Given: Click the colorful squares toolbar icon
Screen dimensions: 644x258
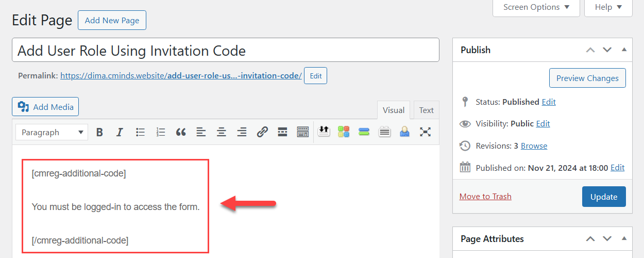Looking at the screenshot, I should pyautogui.click(x=344, y=132).
